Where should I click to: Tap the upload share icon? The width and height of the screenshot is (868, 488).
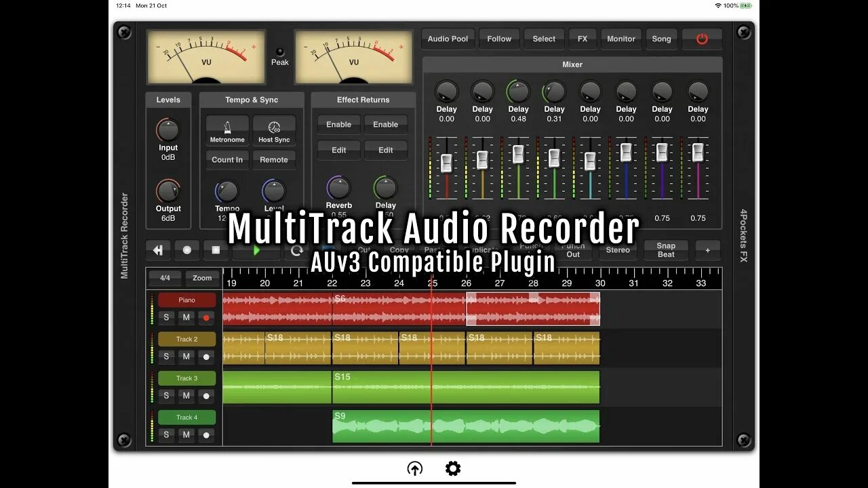tap(415, 468)
